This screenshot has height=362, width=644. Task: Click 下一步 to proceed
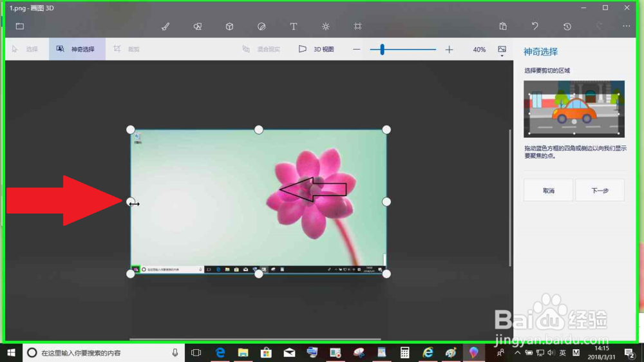tap(600, 190)
